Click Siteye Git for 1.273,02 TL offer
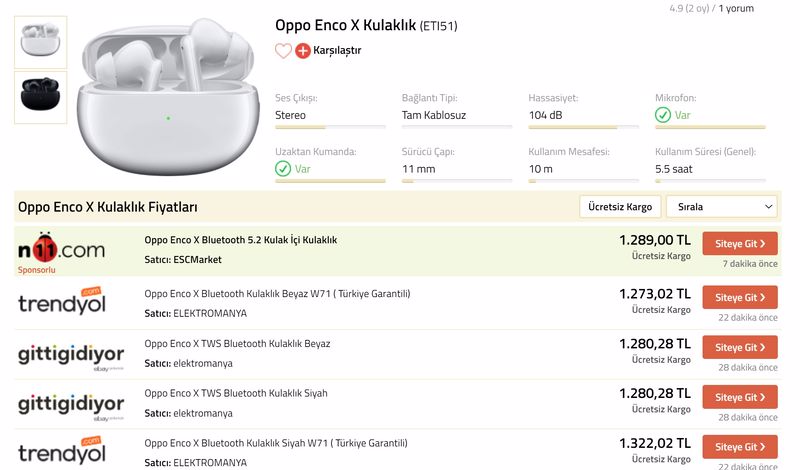800x470 pixels. tap(740, 297)
